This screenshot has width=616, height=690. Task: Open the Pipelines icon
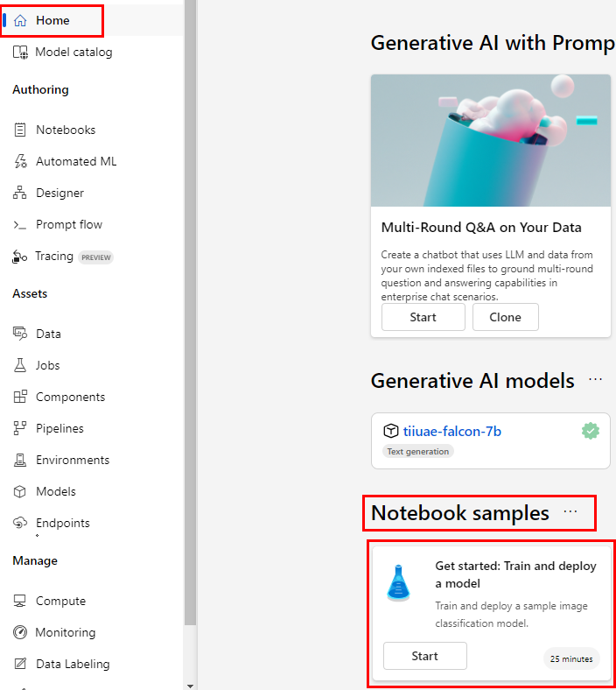point(20,428)
